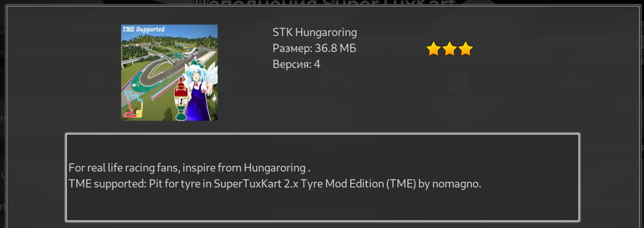Click the bottom border of the description box

323,220
